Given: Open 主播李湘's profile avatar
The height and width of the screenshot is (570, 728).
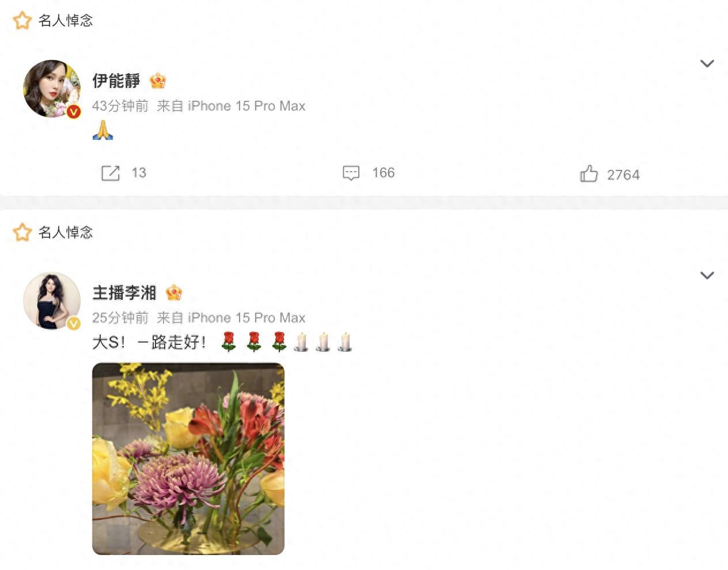Looking at the screenshot, I should point(52,301).
